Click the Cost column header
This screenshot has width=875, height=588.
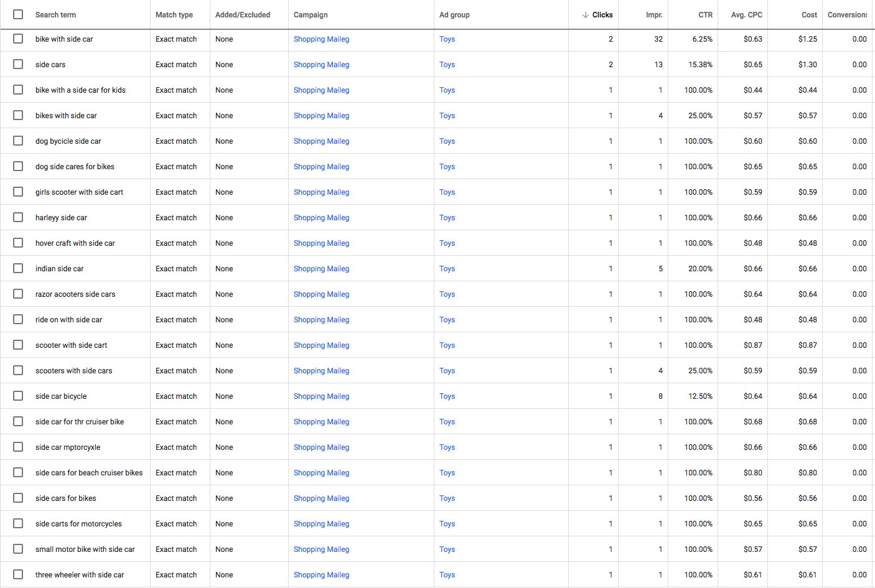(809, 15)
